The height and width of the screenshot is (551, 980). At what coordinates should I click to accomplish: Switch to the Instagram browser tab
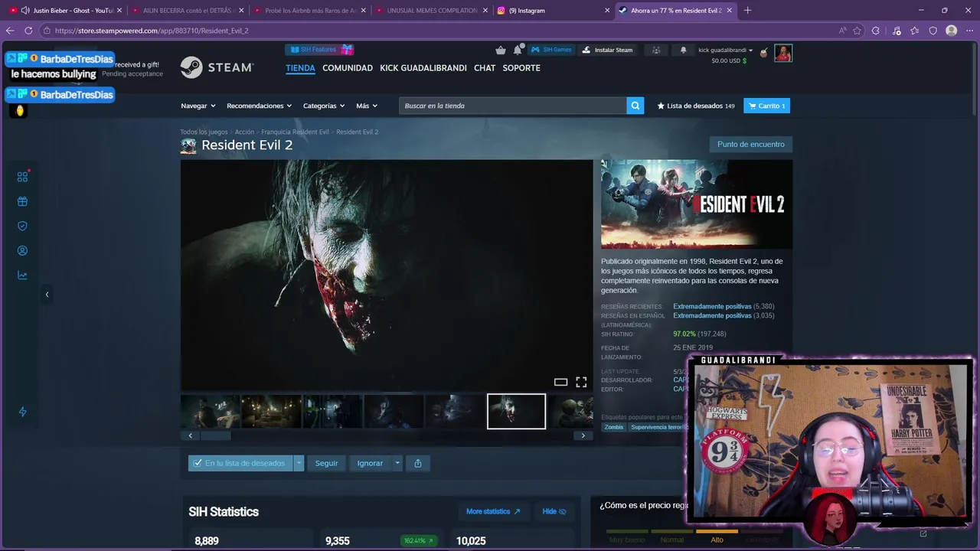click(553, 11)
